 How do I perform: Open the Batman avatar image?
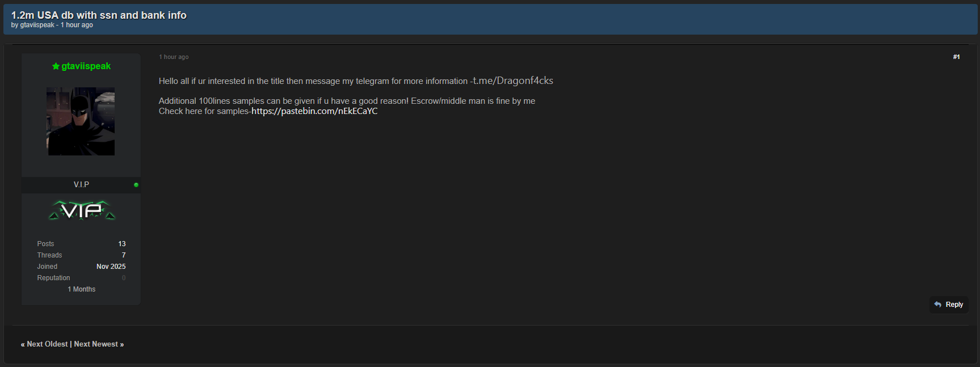[81, 121]
